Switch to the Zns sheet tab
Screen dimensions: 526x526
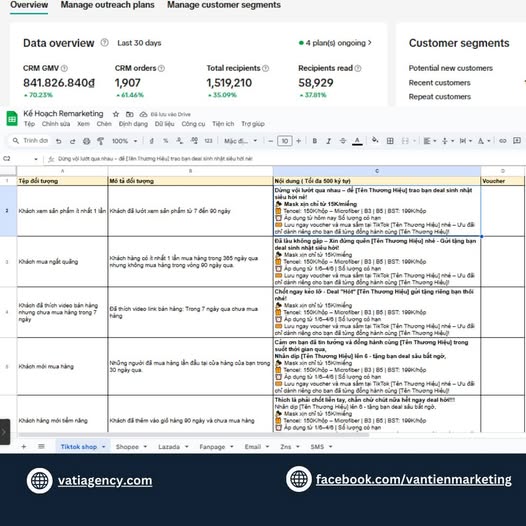pos(285,447)
